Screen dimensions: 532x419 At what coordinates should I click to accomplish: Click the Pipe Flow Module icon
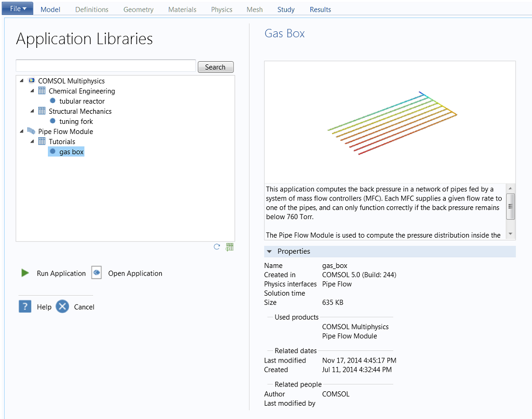point(31,131)
